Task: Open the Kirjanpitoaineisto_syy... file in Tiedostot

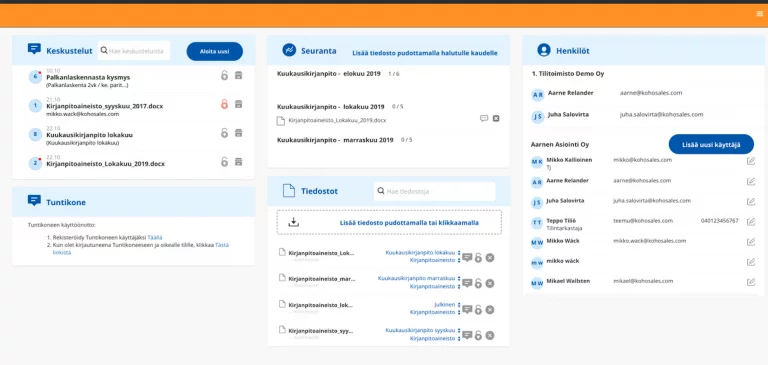Action: pyautogui.click(x=321, y=331)
